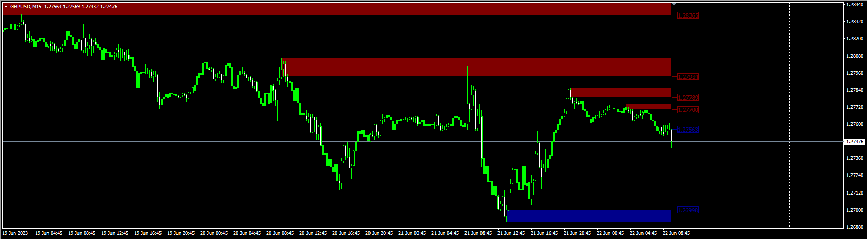Viewport: 868px width, 240px height.
Task: Select the GBPUSD,M15 OHLC title text
Action: click(63, 7)
